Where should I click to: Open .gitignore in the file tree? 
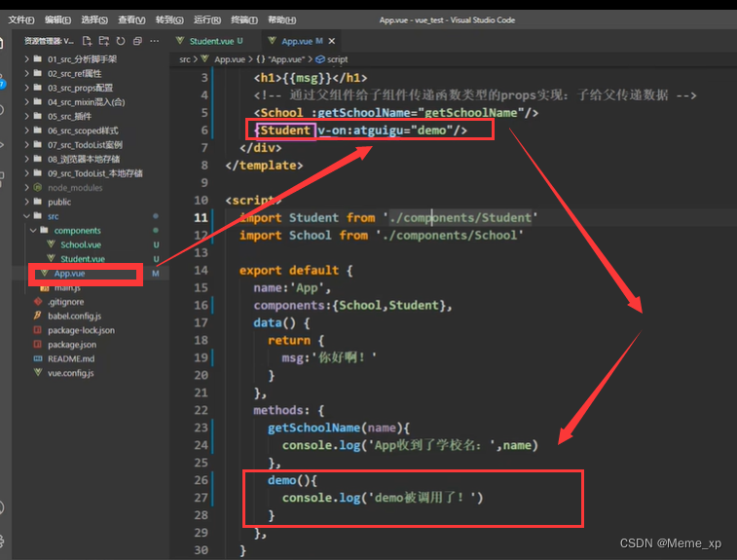point(66,302)
